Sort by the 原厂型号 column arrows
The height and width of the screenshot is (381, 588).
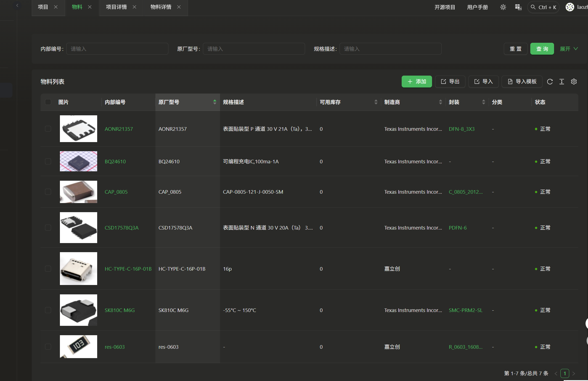click(214, 102)
